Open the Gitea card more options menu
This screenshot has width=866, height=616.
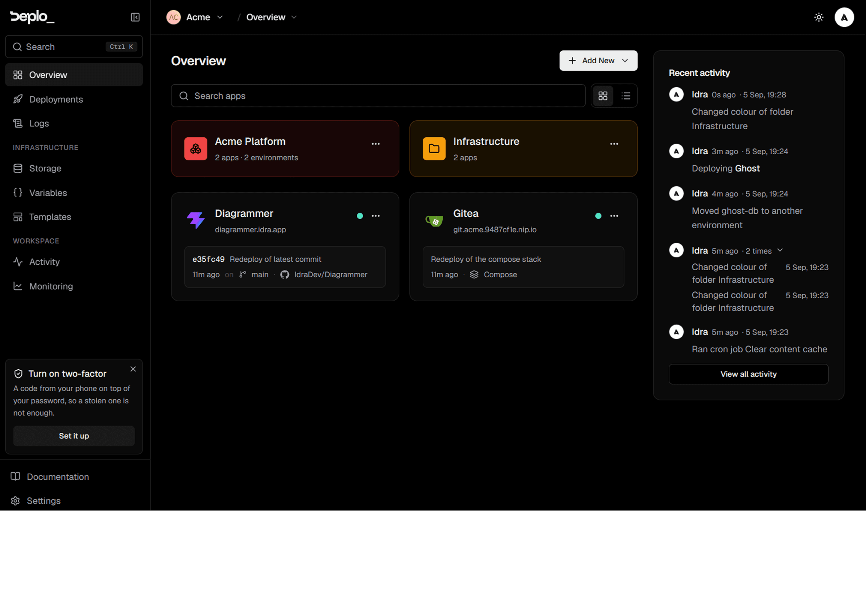[x=614, y=216]
